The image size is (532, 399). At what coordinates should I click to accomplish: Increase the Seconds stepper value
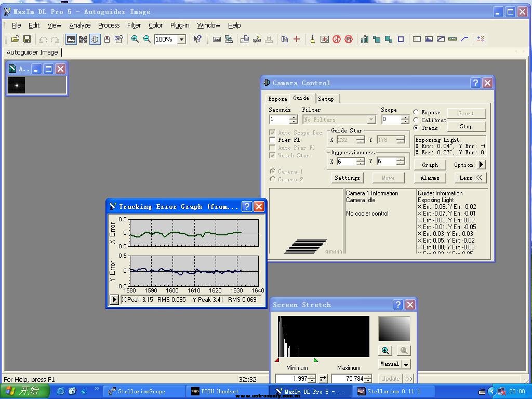click(x=294, y=117)
